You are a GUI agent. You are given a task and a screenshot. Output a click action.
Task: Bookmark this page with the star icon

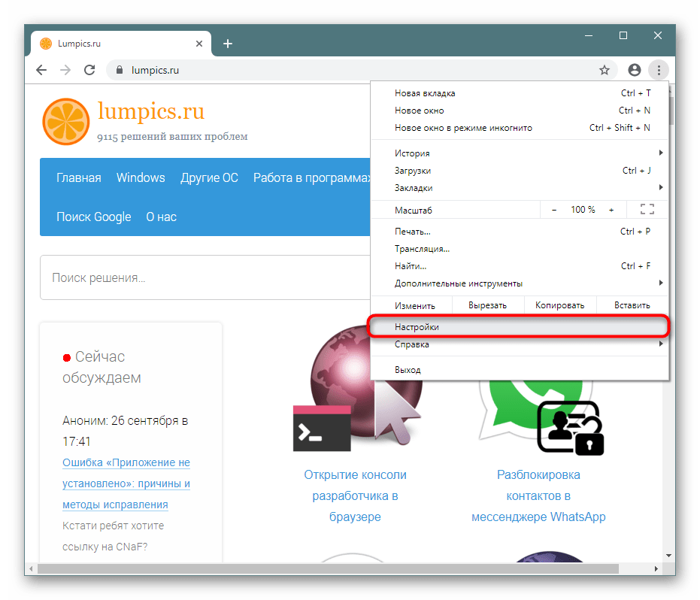click(605, 70)
